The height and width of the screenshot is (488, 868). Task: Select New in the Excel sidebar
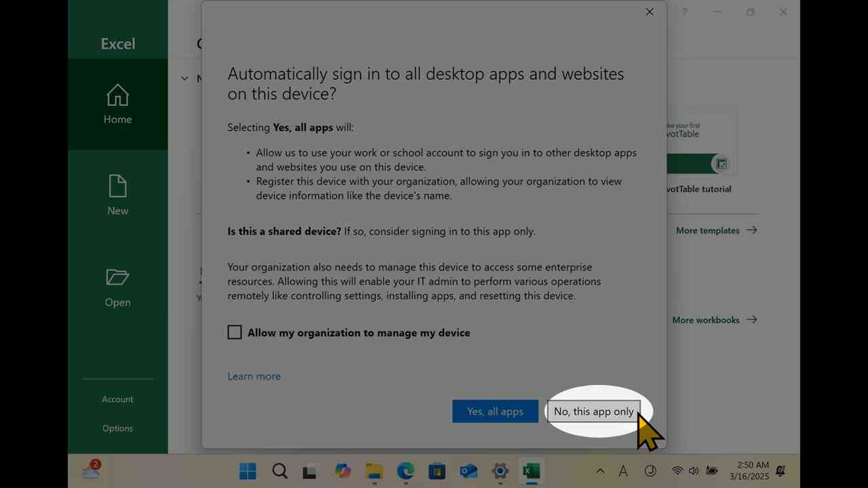pos(117,196)
